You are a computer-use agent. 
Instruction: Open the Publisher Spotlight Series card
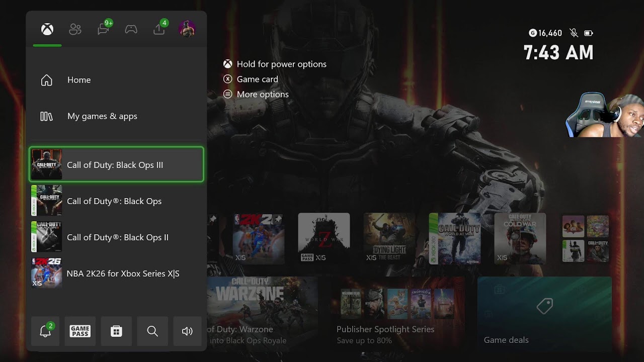[397, 314]
